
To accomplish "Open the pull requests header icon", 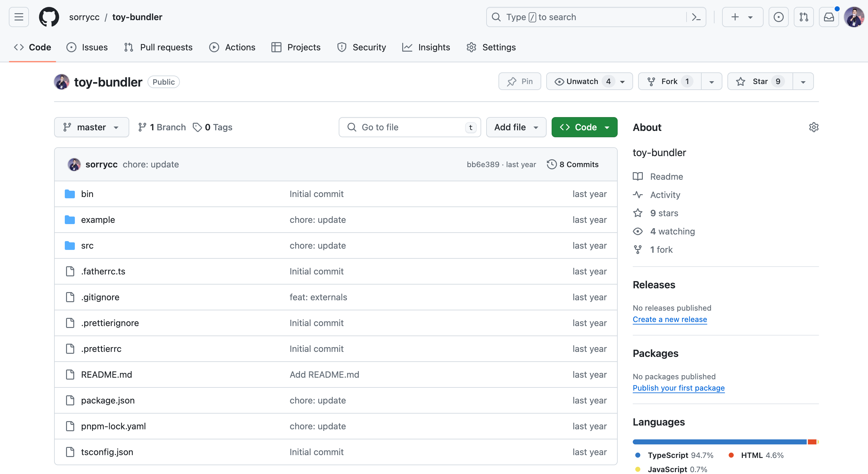I will point(804,17).
